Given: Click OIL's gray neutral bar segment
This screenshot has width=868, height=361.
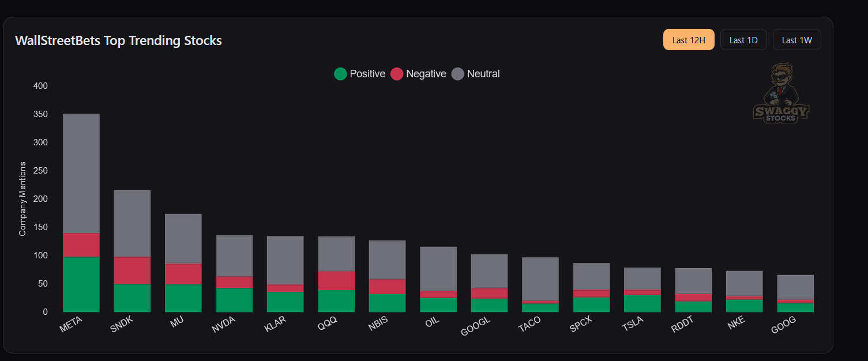Looking at the screenshot, I should click(438, 269).
